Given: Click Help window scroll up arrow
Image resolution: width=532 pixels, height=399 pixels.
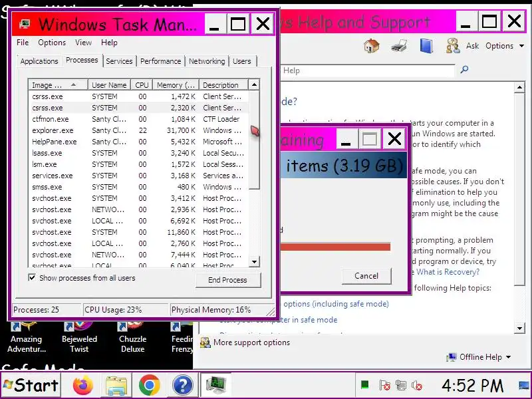Looking at the screenshot, I should pyautogui.click(x=520, y=88).
